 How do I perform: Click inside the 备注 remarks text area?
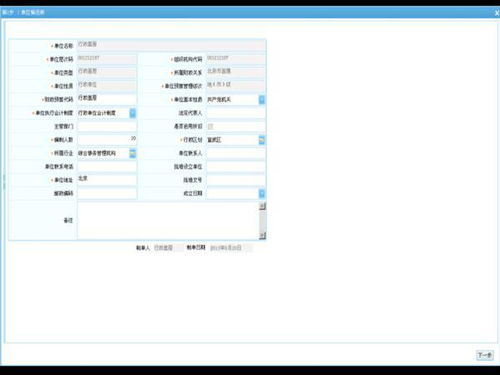coord(168,221)
